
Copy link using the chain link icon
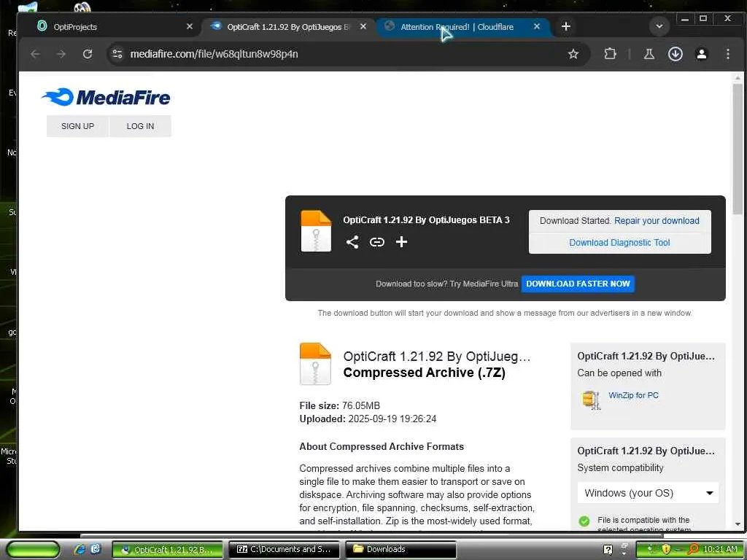[377, 242]
